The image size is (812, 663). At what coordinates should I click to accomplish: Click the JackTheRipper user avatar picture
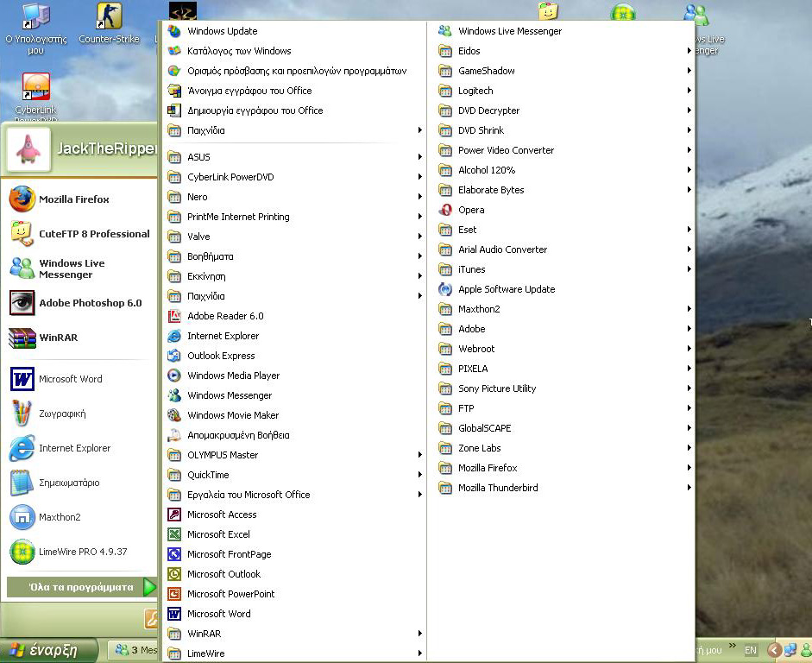tap(28, 149)
